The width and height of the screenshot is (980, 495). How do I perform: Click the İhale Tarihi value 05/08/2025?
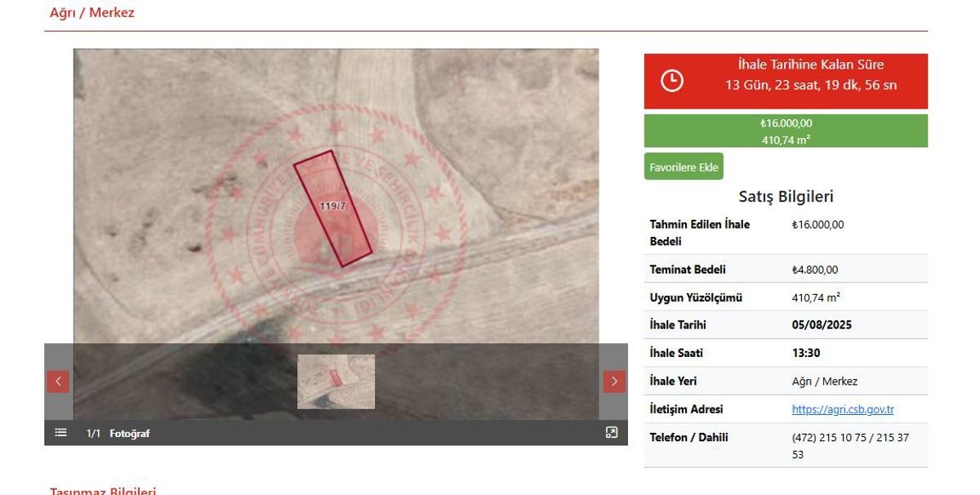[822, 325]
